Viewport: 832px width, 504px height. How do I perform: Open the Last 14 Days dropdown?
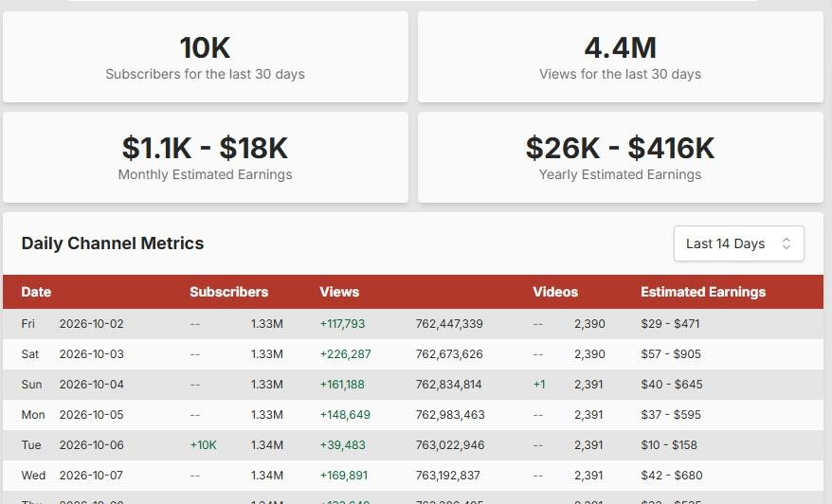[738, 243]
